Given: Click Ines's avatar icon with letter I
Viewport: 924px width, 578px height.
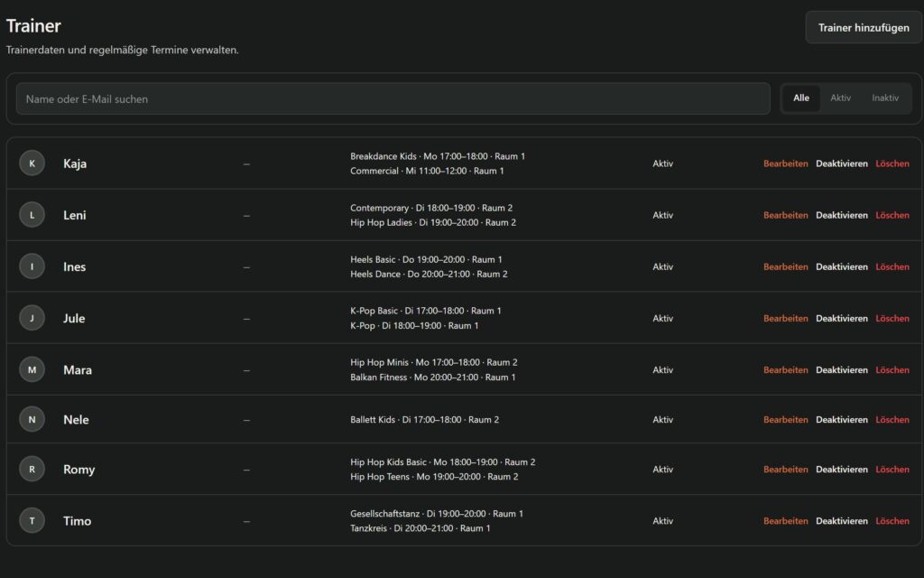Looking at the screenshot, I should click(x=32, y=266).
